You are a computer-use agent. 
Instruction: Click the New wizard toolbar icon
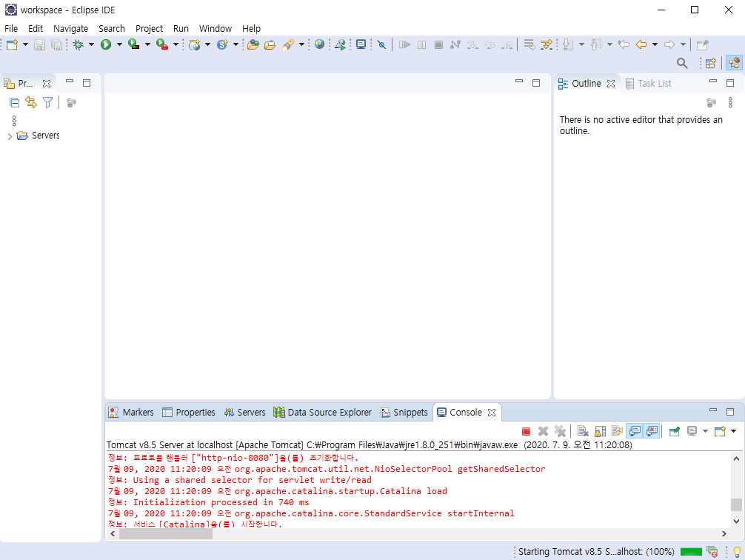12,44
